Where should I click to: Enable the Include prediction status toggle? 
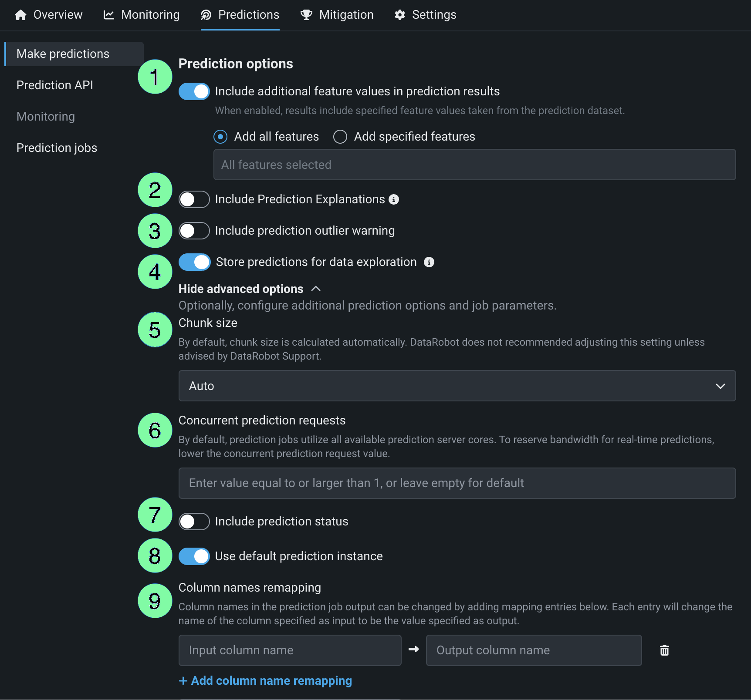(x=194, y=522)
